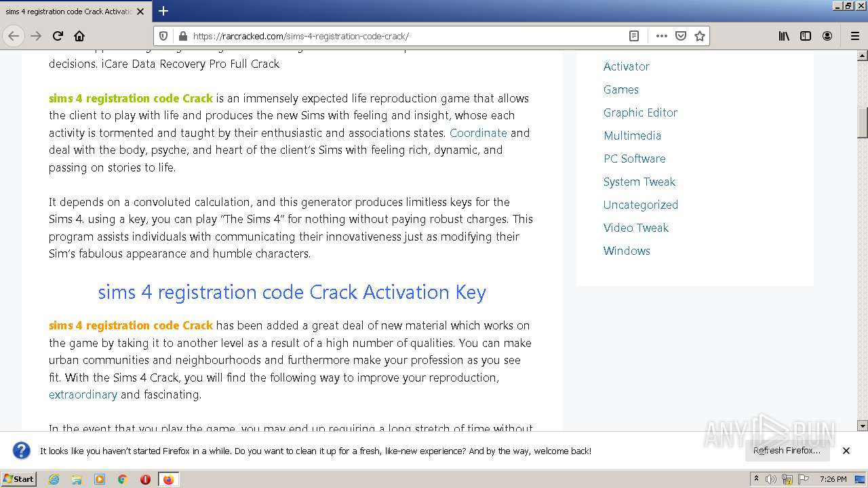Follow the extraordinary link in article

[83, 394]
